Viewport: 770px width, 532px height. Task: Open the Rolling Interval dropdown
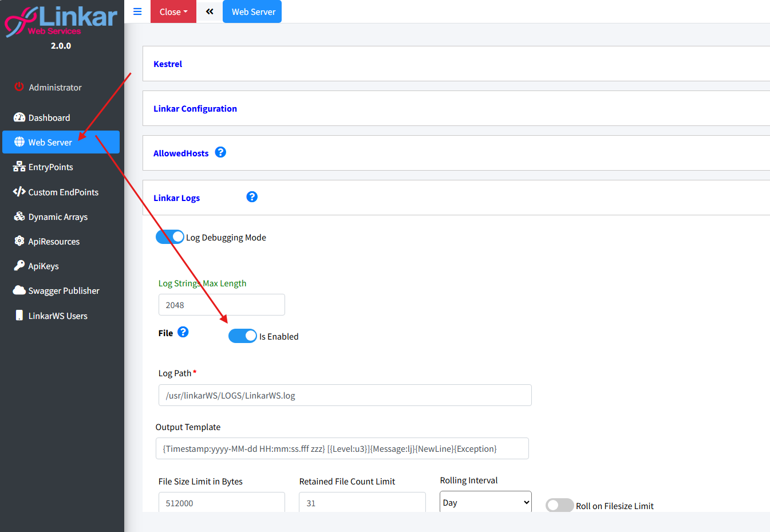[x=485, y=502]
